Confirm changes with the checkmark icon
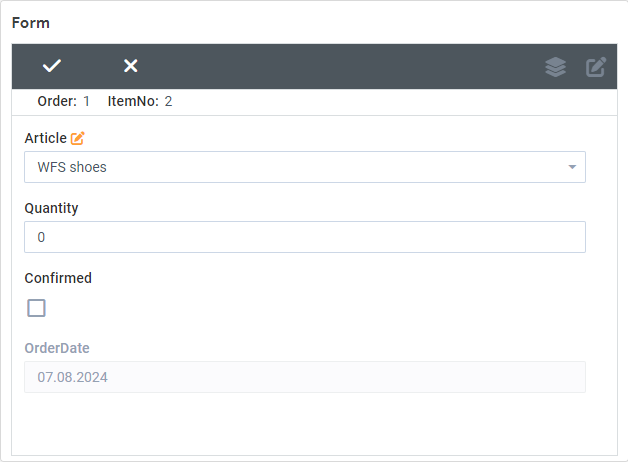628x462 pixels. [52, 66]
